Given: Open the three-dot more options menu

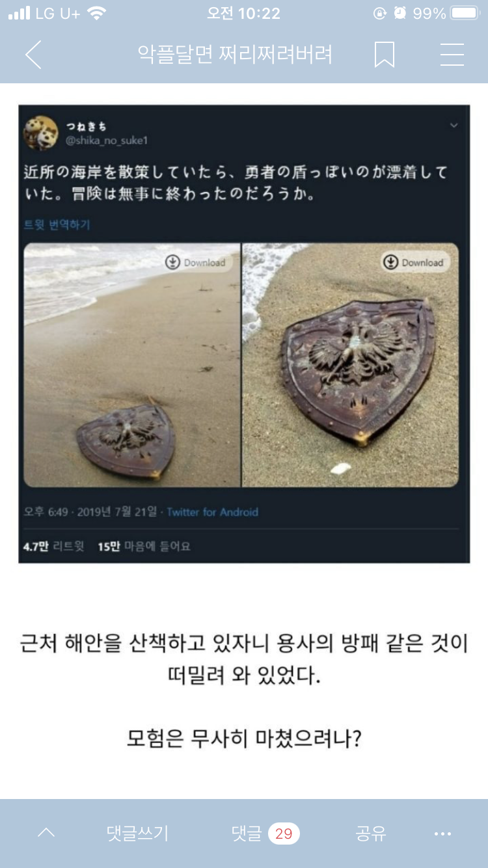Looking at the screenshot, I should point(442,834).
